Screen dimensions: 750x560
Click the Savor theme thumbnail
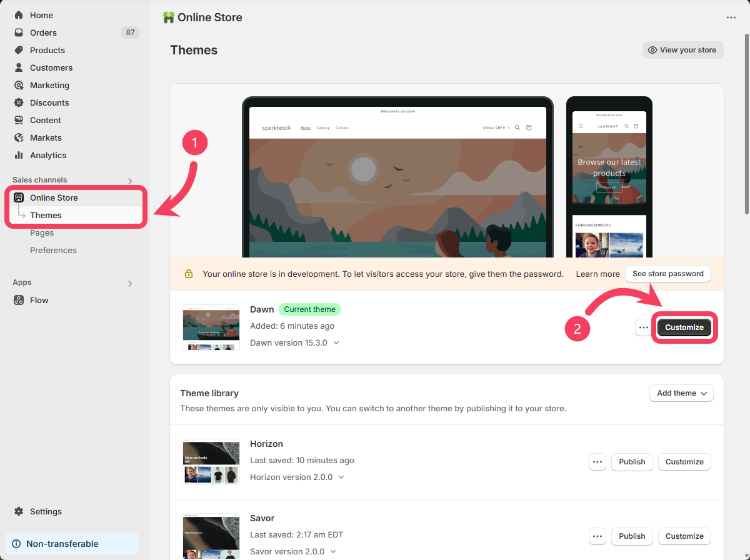211,536
